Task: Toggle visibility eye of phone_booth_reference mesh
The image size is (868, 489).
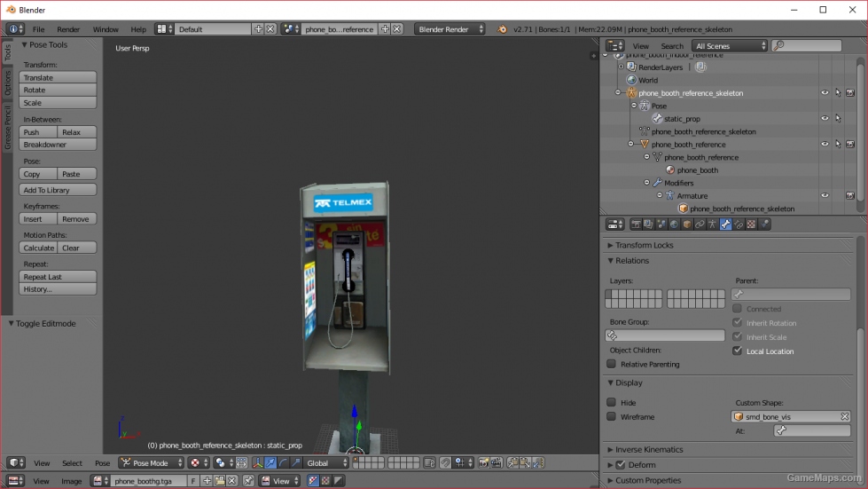Action: [825, 144]
